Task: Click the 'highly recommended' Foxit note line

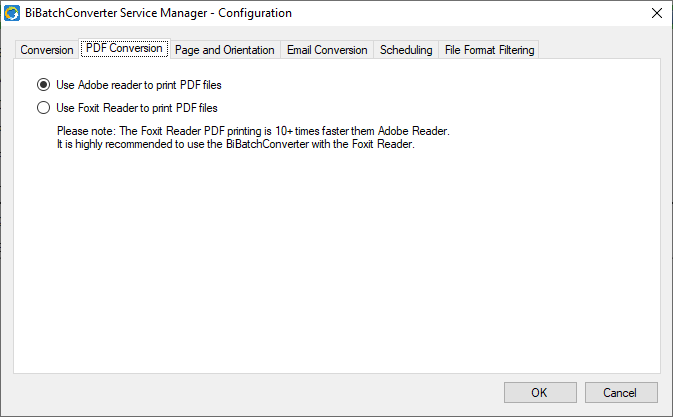Action: [236, 144]
